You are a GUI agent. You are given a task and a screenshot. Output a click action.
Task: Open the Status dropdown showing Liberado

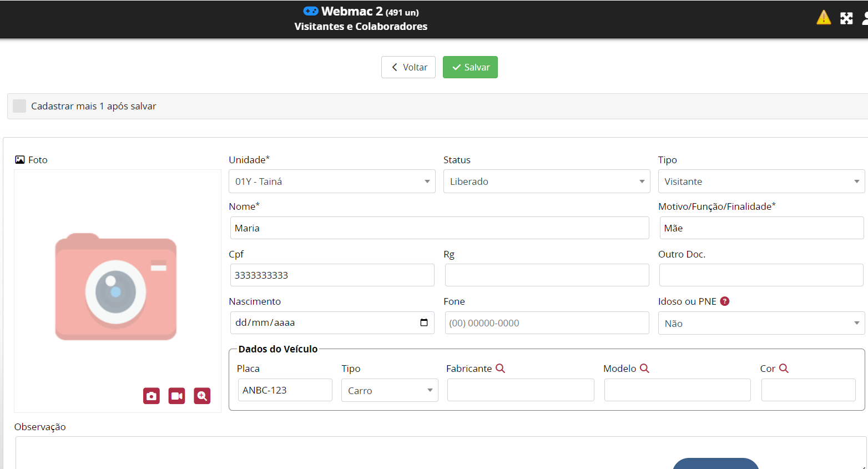tap(546, 181)
